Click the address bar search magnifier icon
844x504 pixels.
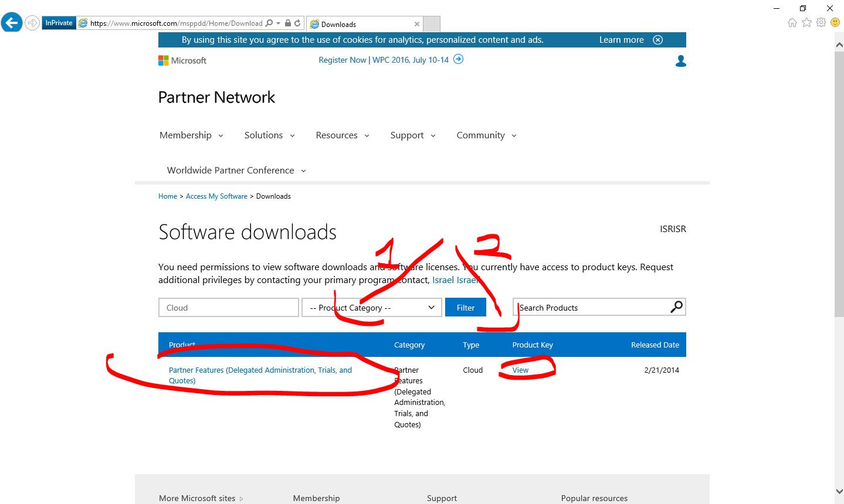pos(269,23)
